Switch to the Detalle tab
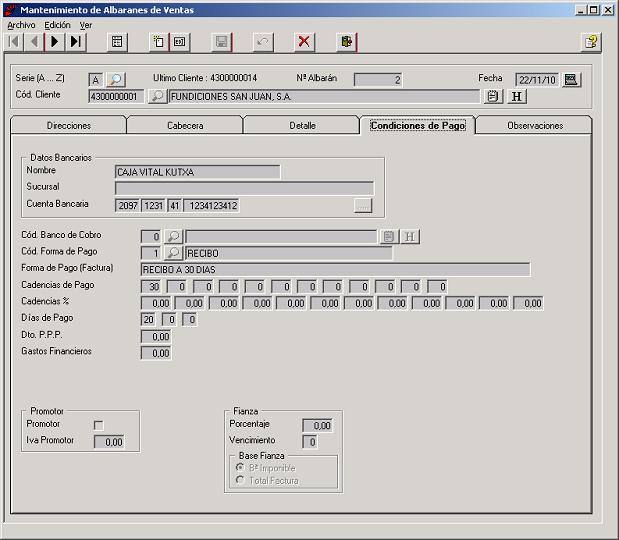619x540 pixels. [x=302, y=126]
